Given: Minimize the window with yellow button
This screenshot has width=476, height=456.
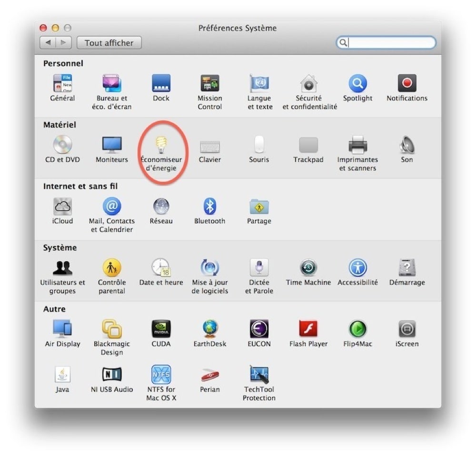Looking at the screenshot, I should pyautogui.click(x=55, y=28).
